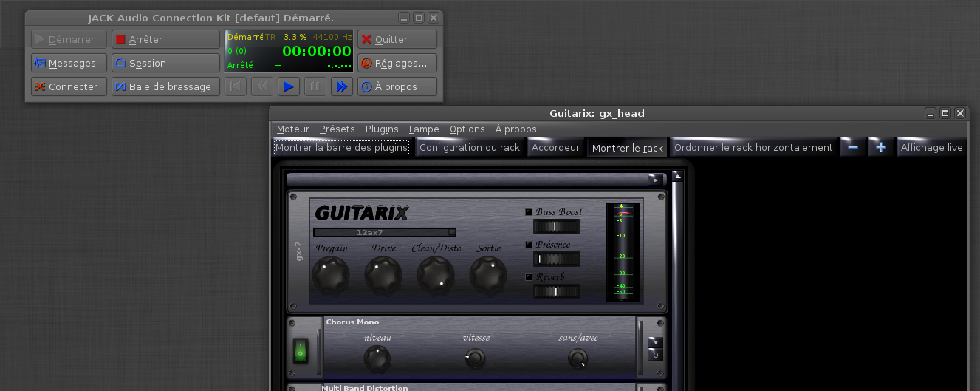Click the Chorus sans/avec knob
980x391 pixels.
tap(578, 359)
